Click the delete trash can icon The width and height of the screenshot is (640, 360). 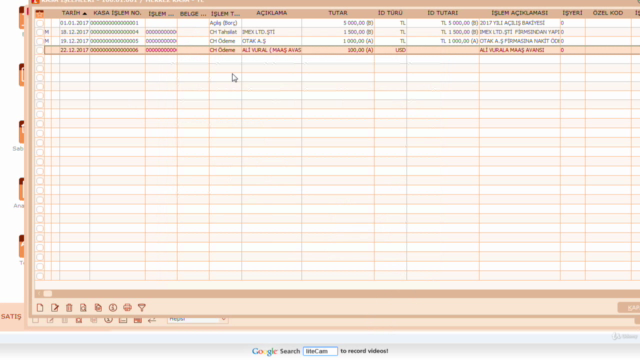click(69, 308)
